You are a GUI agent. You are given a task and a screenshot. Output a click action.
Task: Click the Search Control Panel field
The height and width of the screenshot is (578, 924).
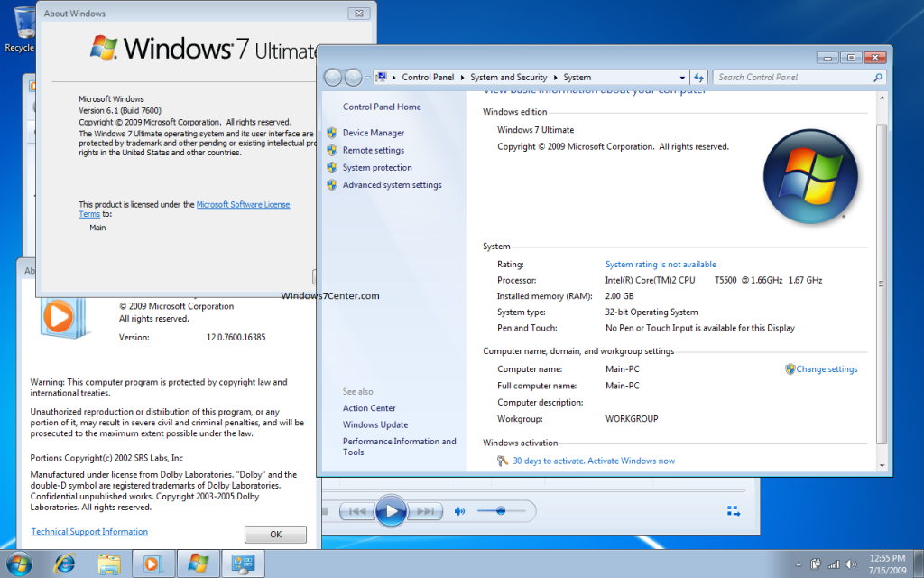pyautogui.click(x=792, y=78)
